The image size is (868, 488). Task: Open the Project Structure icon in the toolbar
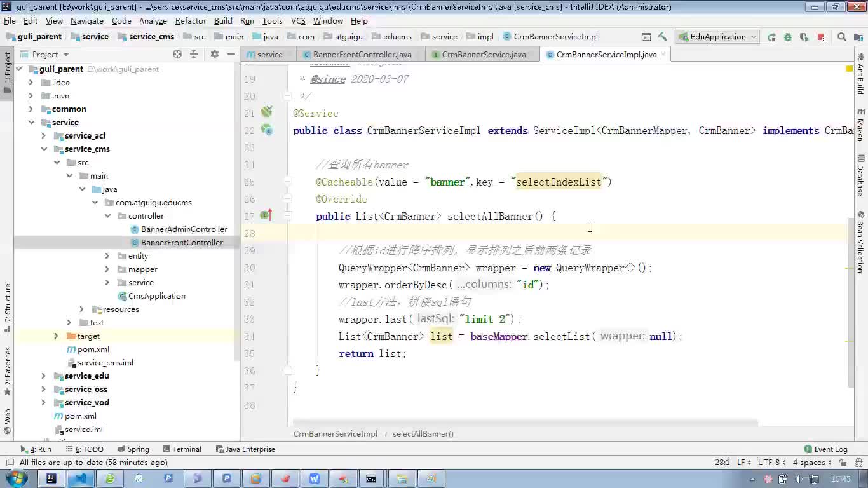tap(858, 37)
